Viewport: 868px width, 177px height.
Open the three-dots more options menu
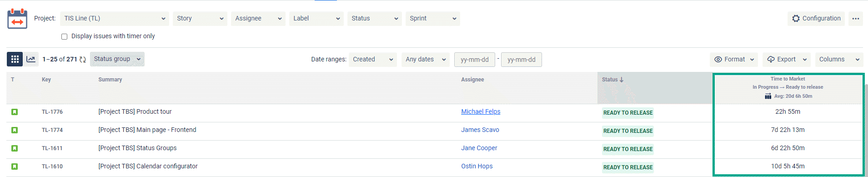point(856,19)
